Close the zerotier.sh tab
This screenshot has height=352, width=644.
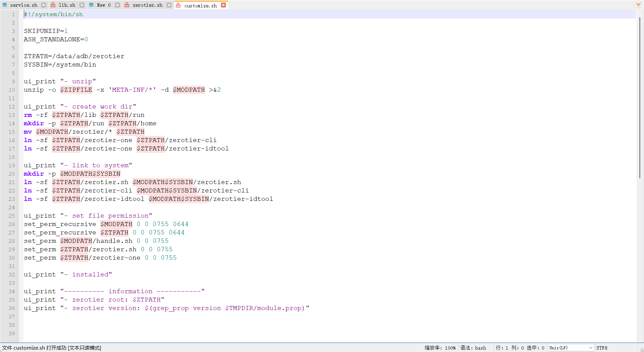pos(169,5)
